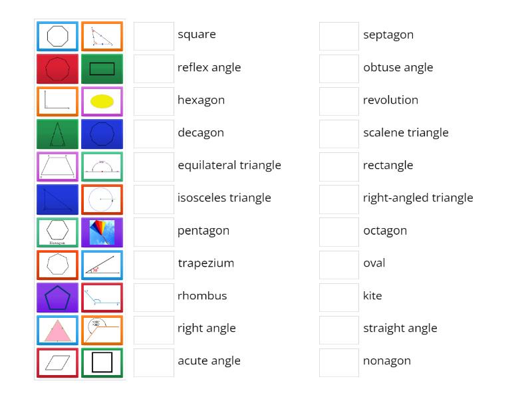Select the red nonagon tile
The height and width of the screenshot is (399, 532).
[57, 69]
